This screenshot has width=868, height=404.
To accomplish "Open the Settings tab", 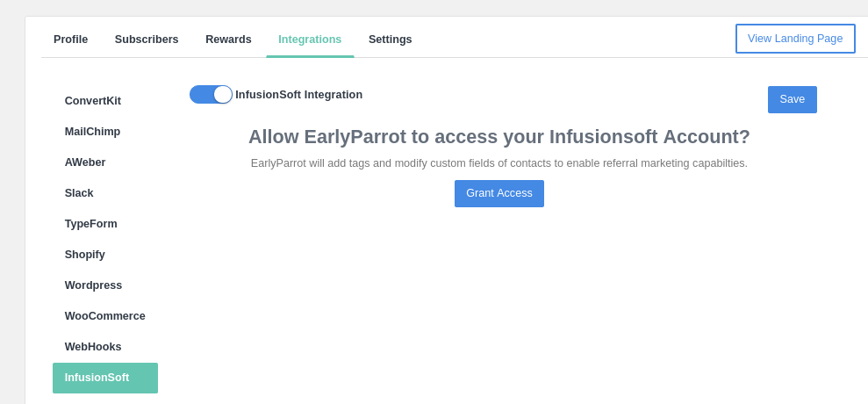I will tap(391, 40).
